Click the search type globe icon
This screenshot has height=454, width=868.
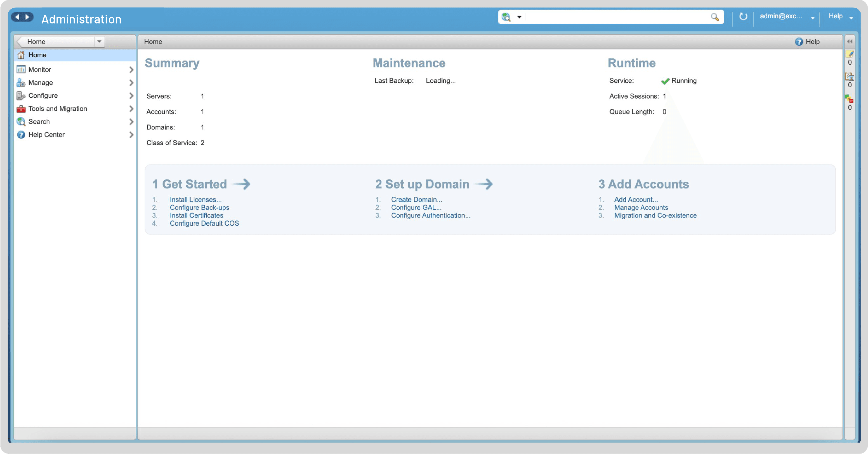pos(506,17)
